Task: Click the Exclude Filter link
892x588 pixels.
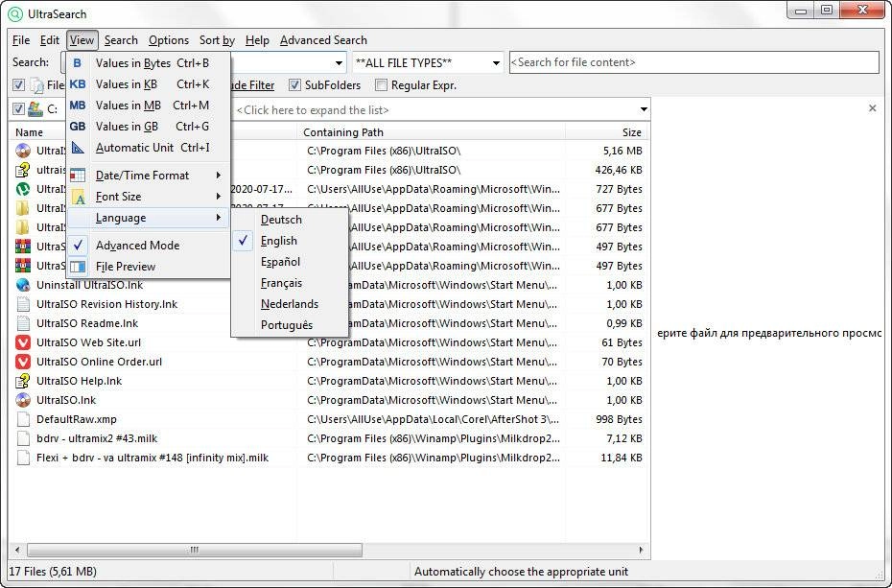Action: click(x=253, y=85)
